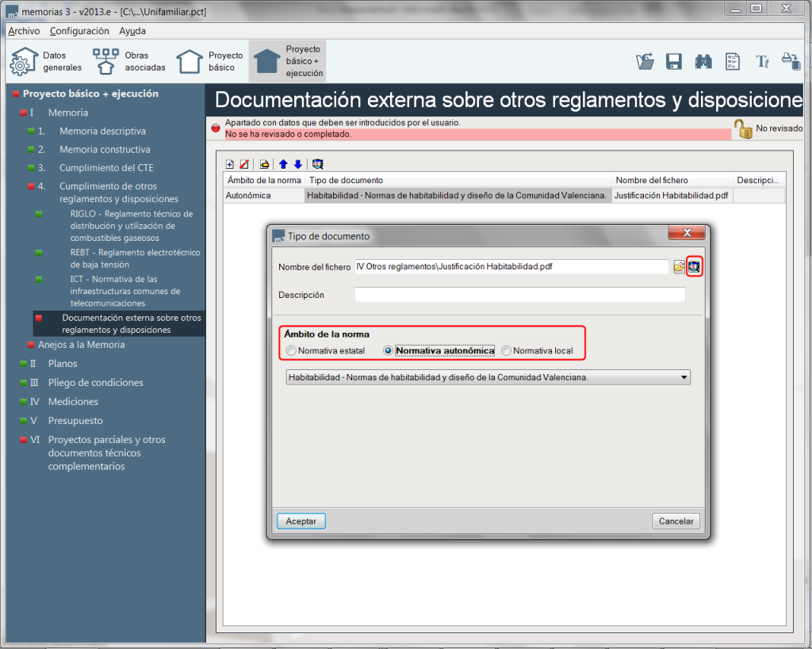Delete selected document with red-slash icon
812x649 pixels.
pos(244,164)
